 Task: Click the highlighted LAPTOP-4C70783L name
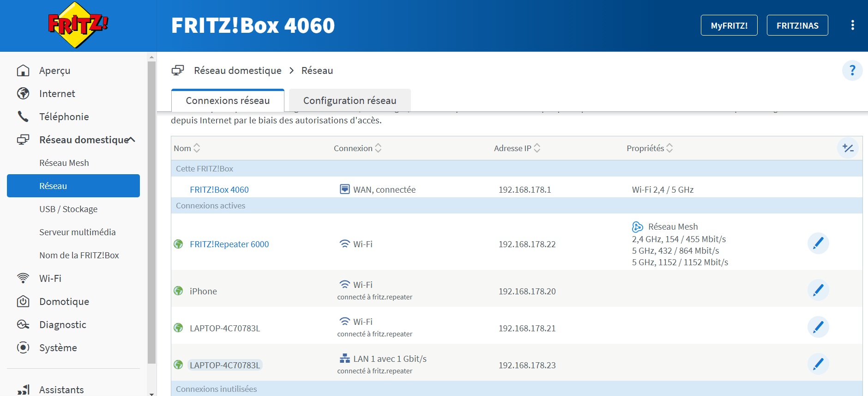225,365
